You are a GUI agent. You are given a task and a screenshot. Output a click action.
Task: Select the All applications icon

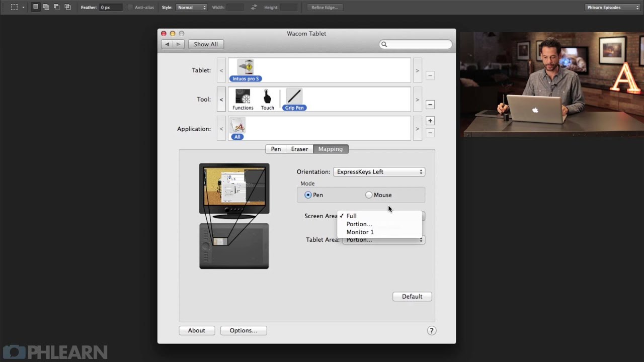coord(237,129)
